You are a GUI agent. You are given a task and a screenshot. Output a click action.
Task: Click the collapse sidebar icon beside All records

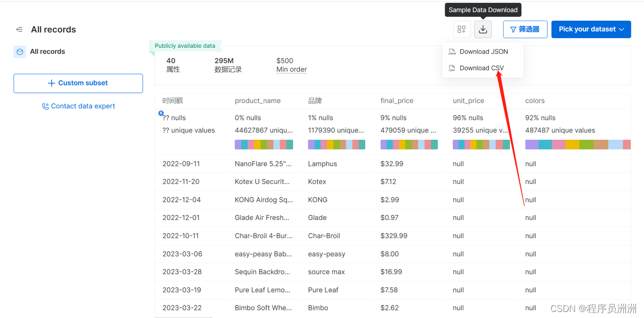(19, 30)
